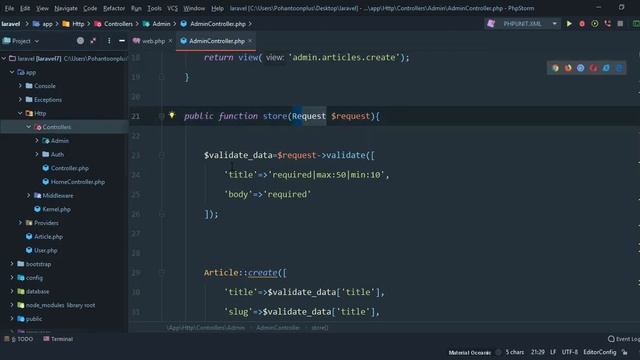
Task: Expand the bootstrap folder
Action: [12, 264]
